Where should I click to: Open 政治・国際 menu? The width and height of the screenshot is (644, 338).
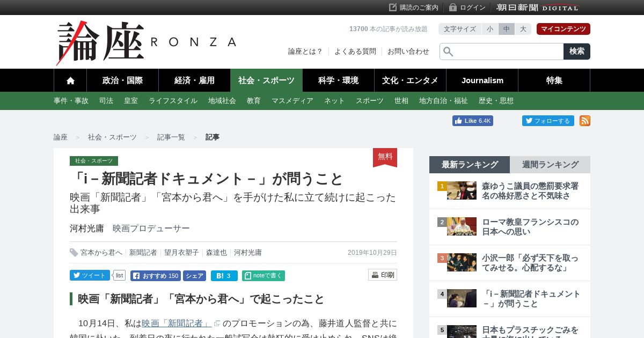click(122, 80)
